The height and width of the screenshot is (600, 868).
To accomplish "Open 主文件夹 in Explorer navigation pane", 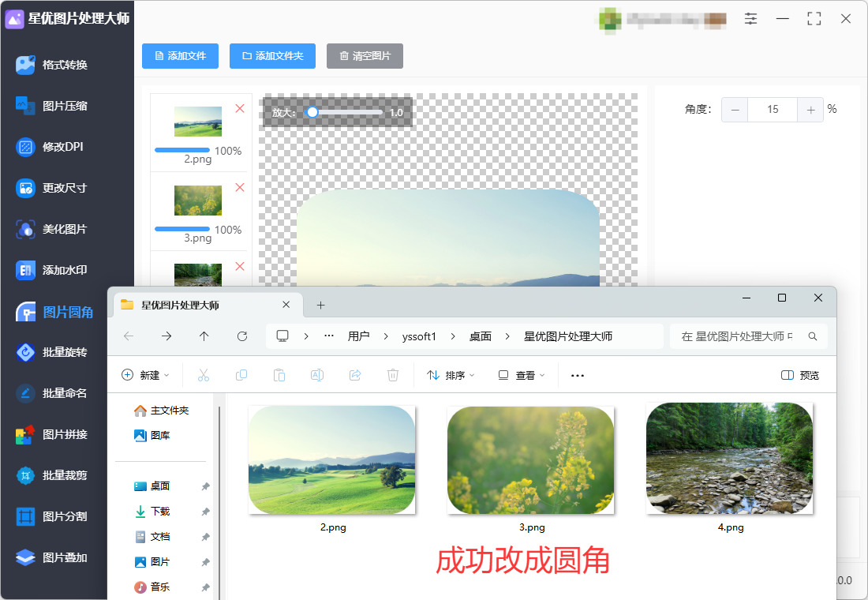I will coord(162,411).
